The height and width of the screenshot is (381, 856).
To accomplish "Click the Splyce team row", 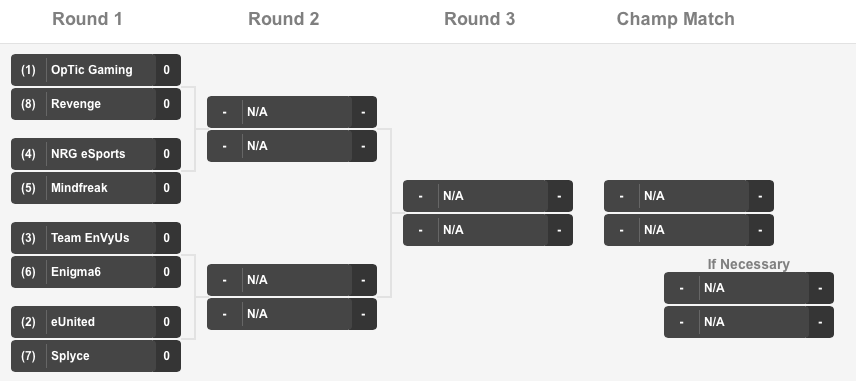I will click(x=96, y=356).
